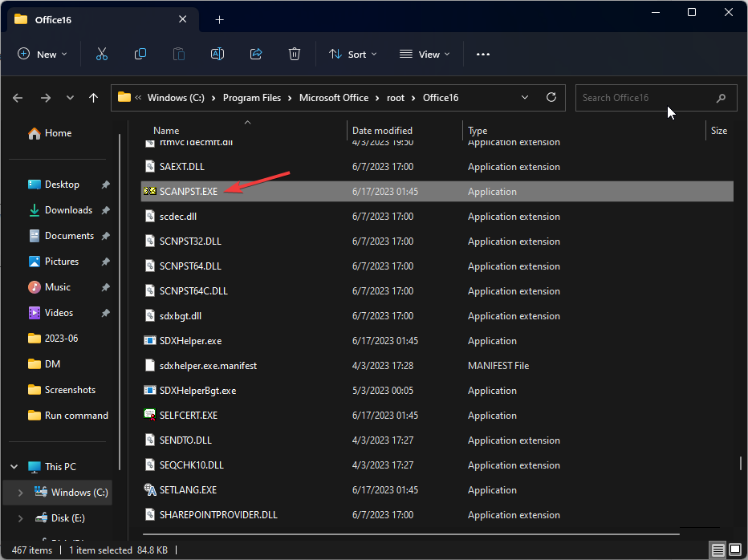Open Music in the sidebar
748x560 pixels.
point(57,287)
